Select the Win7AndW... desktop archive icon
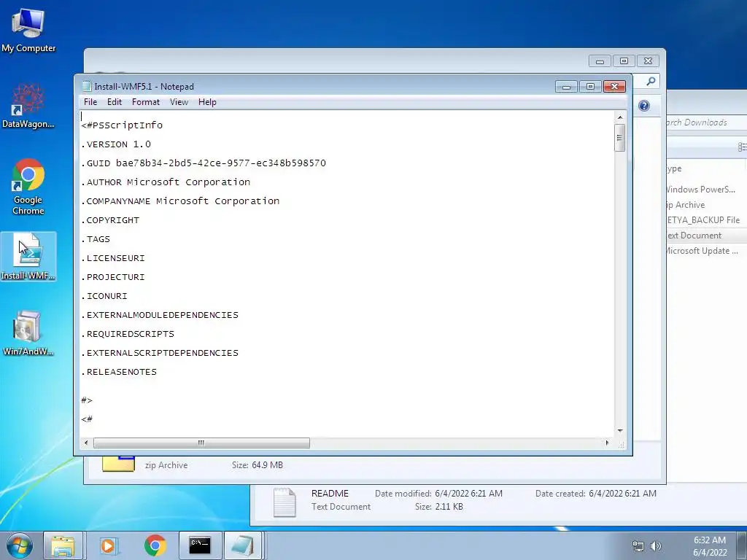 tap(28, 332)
